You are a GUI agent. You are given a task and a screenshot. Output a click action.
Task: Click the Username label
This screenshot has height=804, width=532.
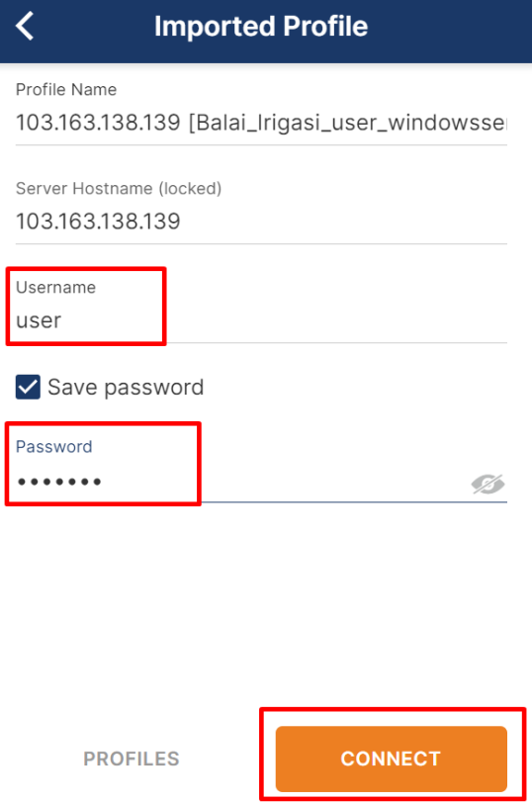[x=55, y=287]
